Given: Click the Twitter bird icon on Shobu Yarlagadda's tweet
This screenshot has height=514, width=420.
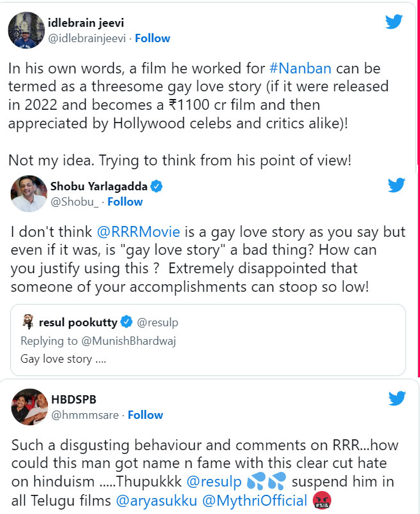Looking at the screenshot, I should [396, 185].
